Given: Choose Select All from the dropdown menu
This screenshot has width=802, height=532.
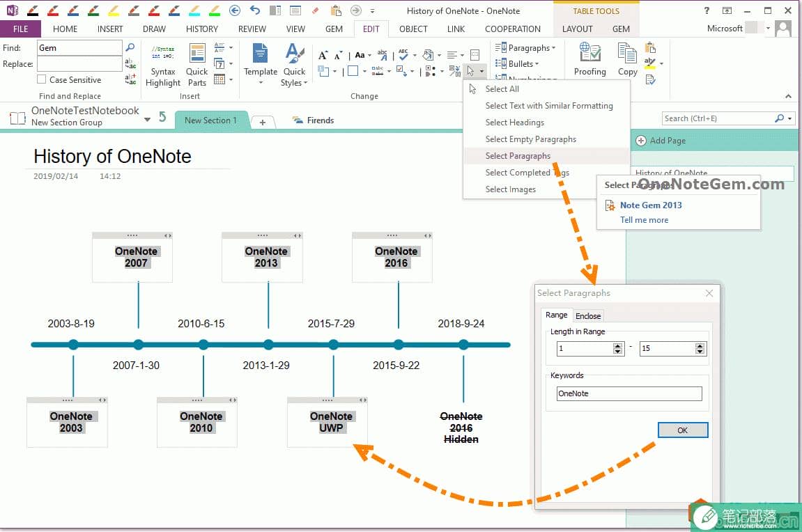Looking at the screenshot, I should point(546,88).
